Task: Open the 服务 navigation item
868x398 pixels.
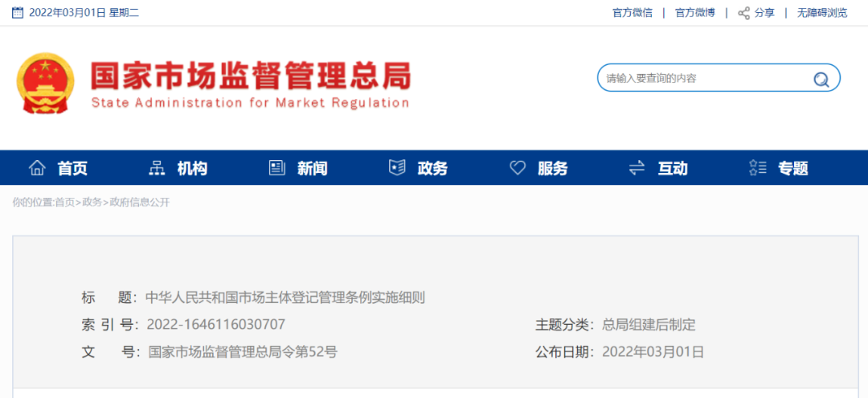Action: click(552, 168)
